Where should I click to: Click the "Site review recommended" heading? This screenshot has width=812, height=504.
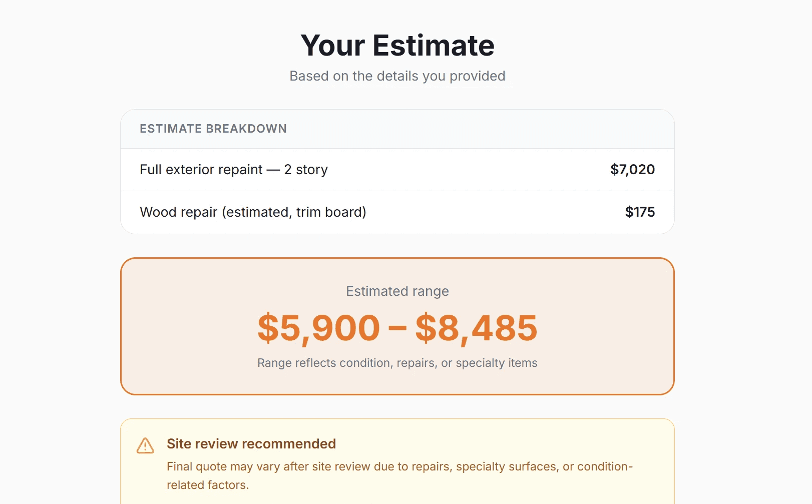tap(251, 444)
